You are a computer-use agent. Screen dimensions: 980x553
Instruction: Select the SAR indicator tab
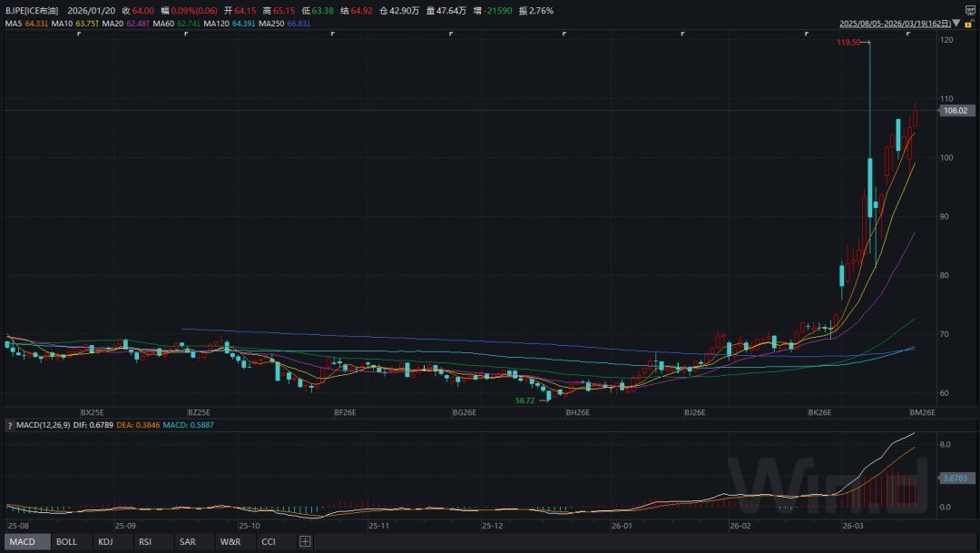(187, 542)
